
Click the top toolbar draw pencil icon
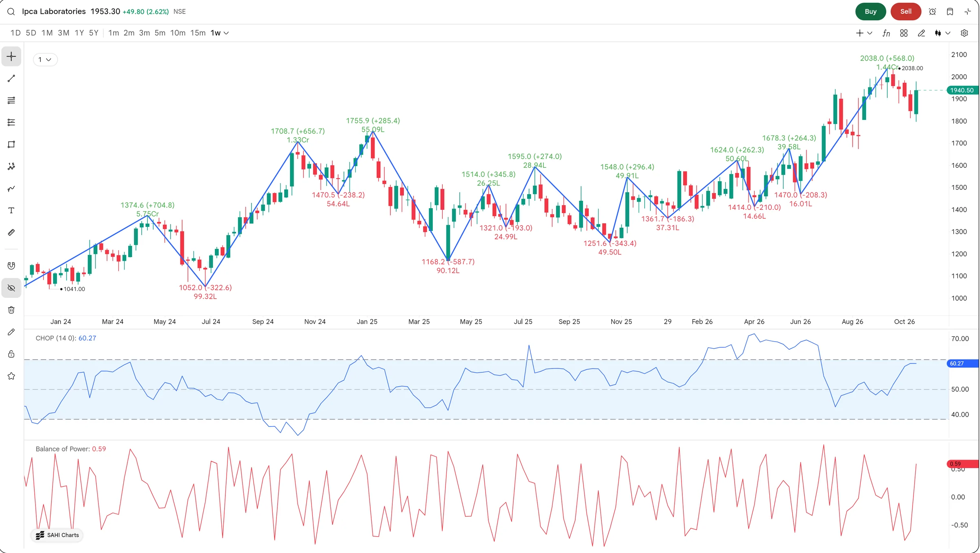point(921,33)
